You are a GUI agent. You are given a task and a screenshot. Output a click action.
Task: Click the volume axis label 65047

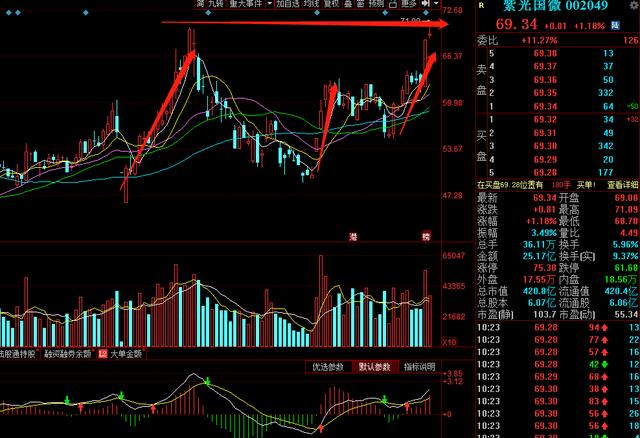454,256
